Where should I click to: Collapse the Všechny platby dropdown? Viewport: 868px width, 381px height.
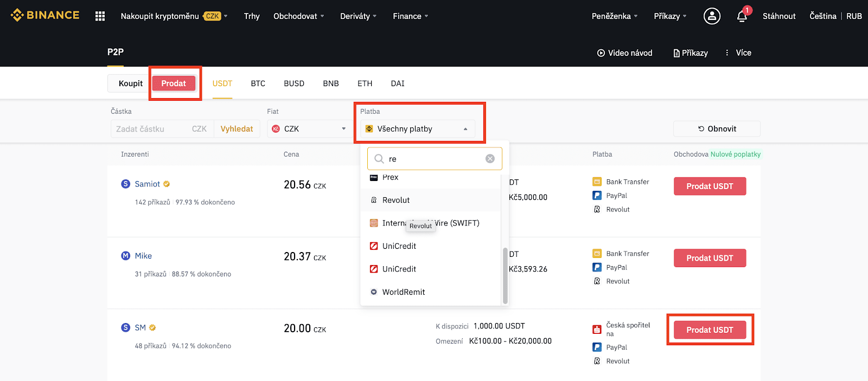click(418, 129)
